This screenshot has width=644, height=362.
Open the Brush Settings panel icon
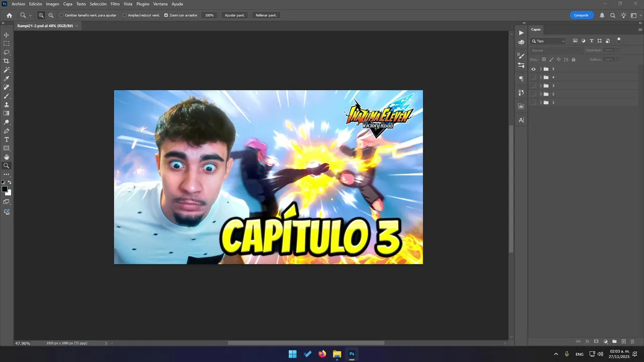pyautogui.click(x=521, y=56)
